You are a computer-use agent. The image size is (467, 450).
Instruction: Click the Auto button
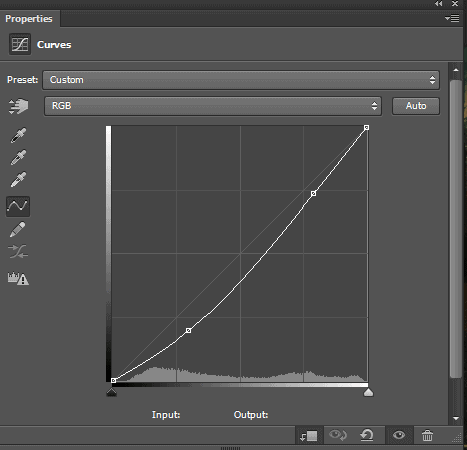tap(416, 106)
